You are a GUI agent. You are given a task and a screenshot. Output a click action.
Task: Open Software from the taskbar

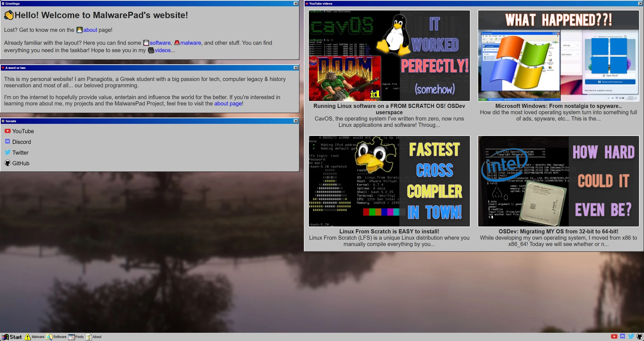coord(56,337)
